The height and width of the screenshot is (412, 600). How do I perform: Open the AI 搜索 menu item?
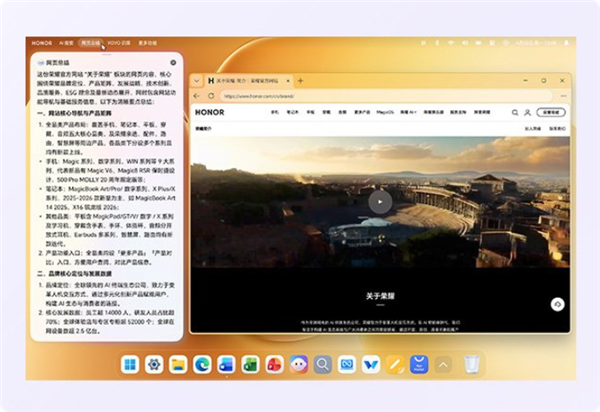tap(66, 43)
